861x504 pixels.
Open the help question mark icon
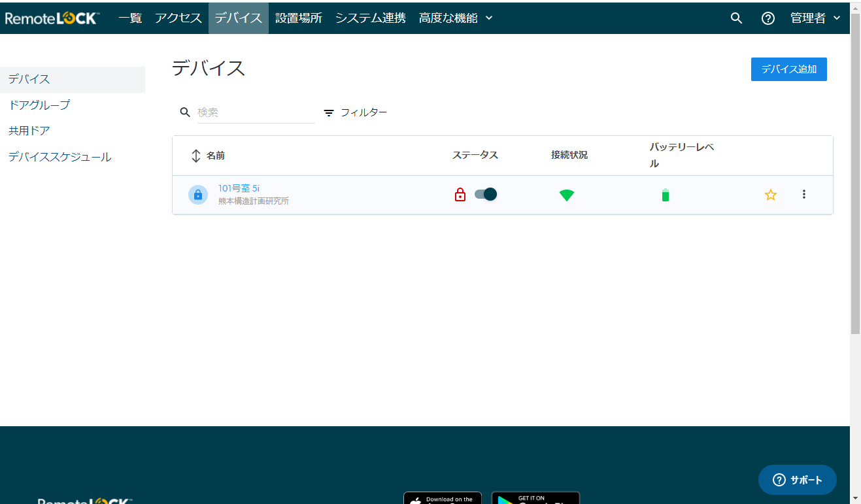(768, 18)
